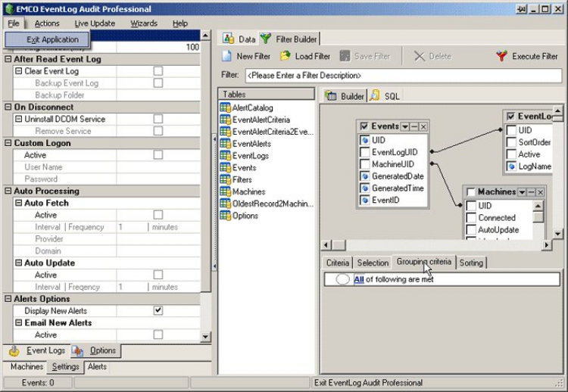Check the MachineUID field in Events

click(365, 164)
